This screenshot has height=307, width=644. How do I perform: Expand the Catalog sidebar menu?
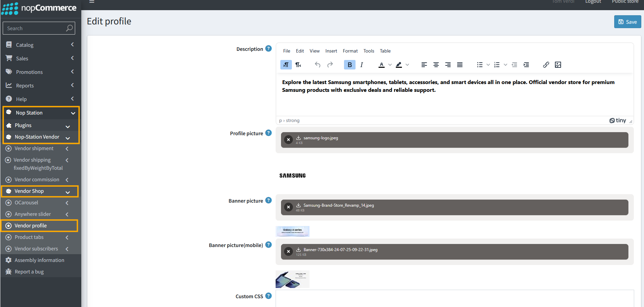point(40,45)
